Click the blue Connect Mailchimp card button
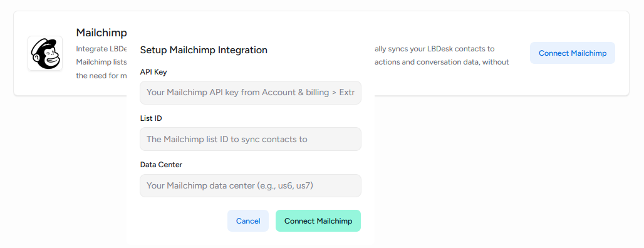Image resolution: width=644 pixels, height=248 pixels. [573, 53]
